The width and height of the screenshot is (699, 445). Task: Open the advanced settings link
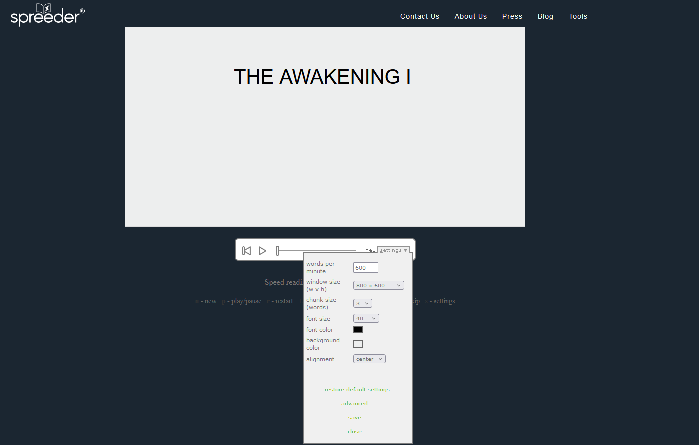coord(356,403)
